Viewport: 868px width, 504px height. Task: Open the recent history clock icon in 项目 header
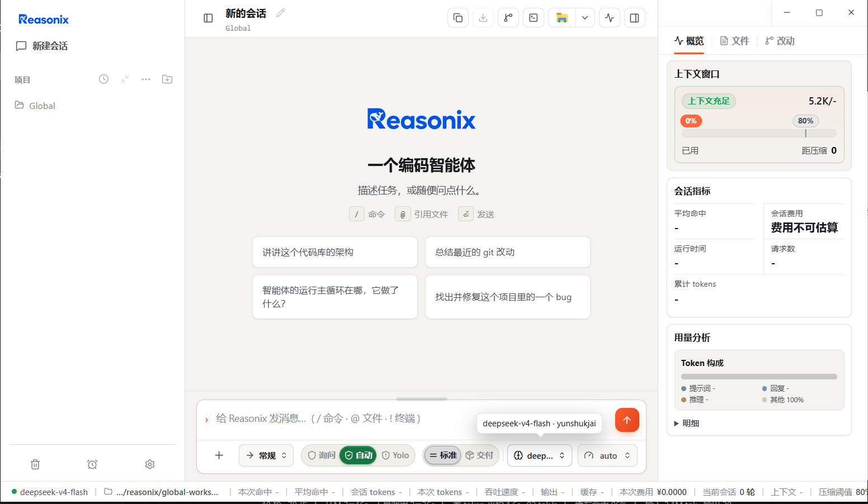coord(103,79)
